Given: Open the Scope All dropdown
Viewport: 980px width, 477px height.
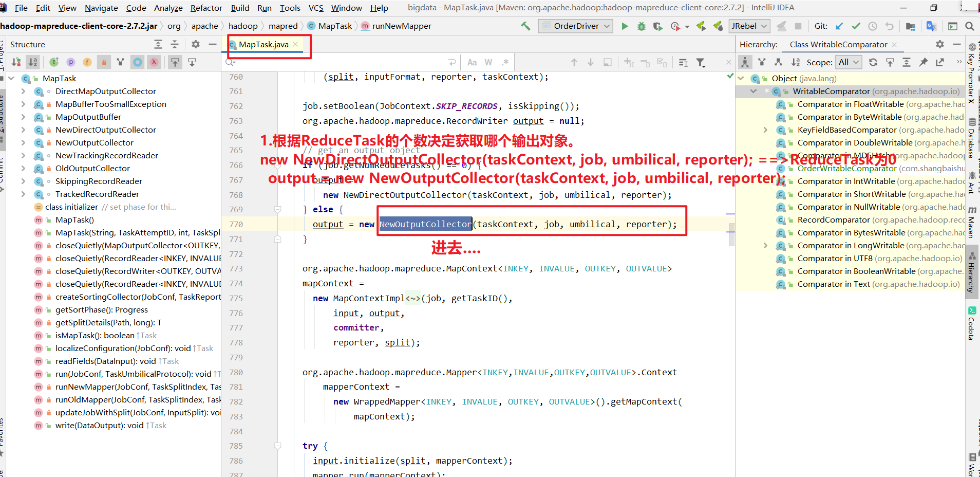Looking at the screenshot, I should (849, 62).
